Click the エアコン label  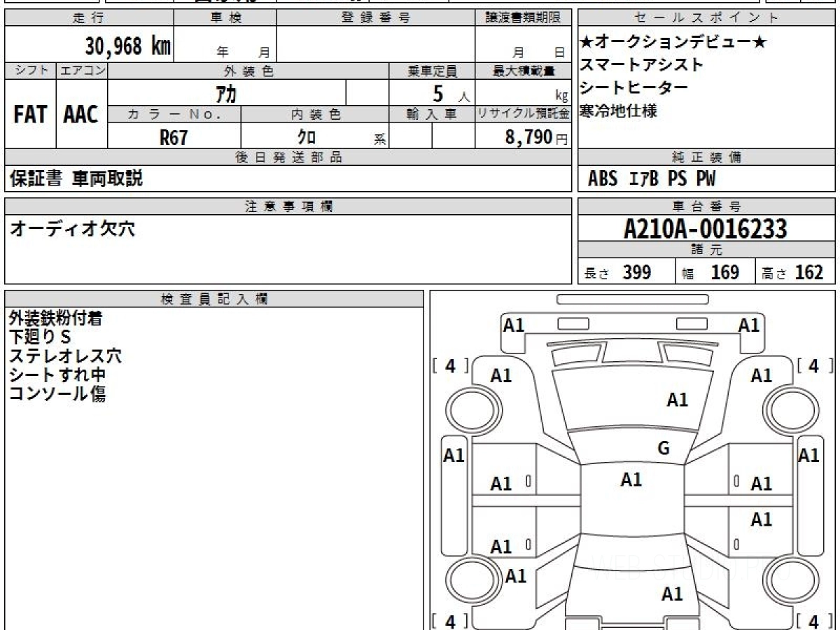click(x=83, y=71)
